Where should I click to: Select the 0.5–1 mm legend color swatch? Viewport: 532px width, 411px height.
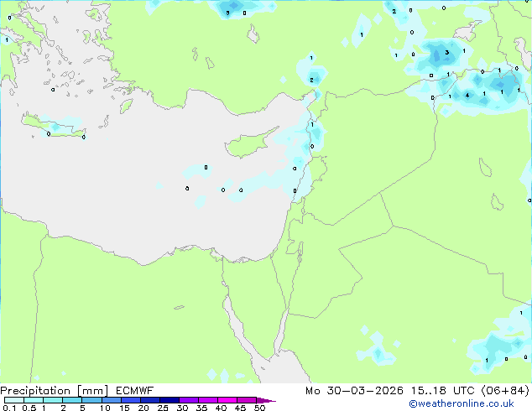pyautogui.click(x=34, y=400)
